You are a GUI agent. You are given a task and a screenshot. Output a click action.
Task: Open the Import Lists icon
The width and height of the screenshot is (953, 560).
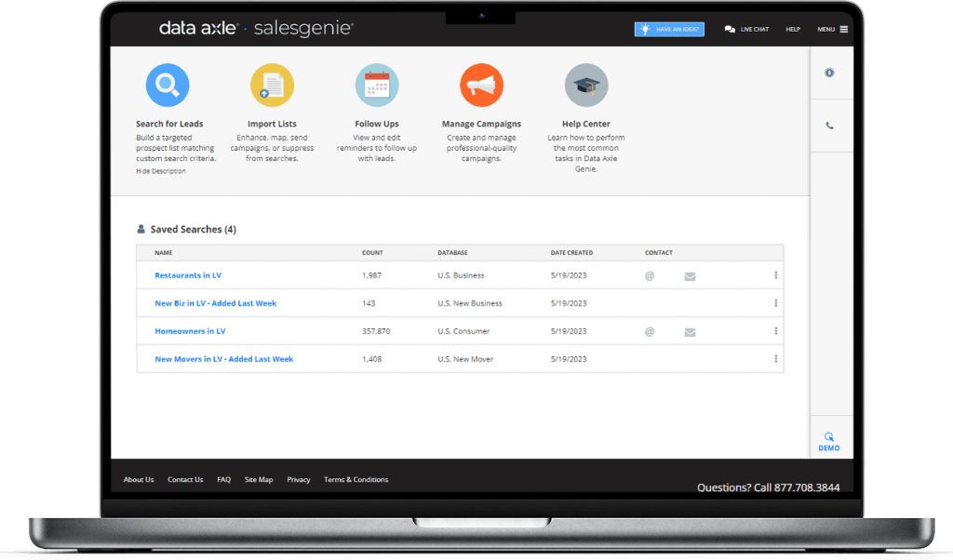click(x=272, y=87)
